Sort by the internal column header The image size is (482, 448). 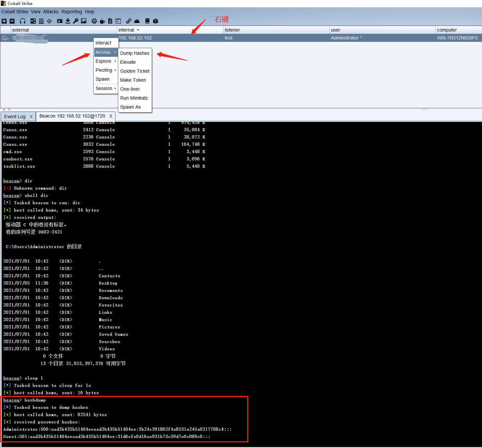click(x=170, y=30)
